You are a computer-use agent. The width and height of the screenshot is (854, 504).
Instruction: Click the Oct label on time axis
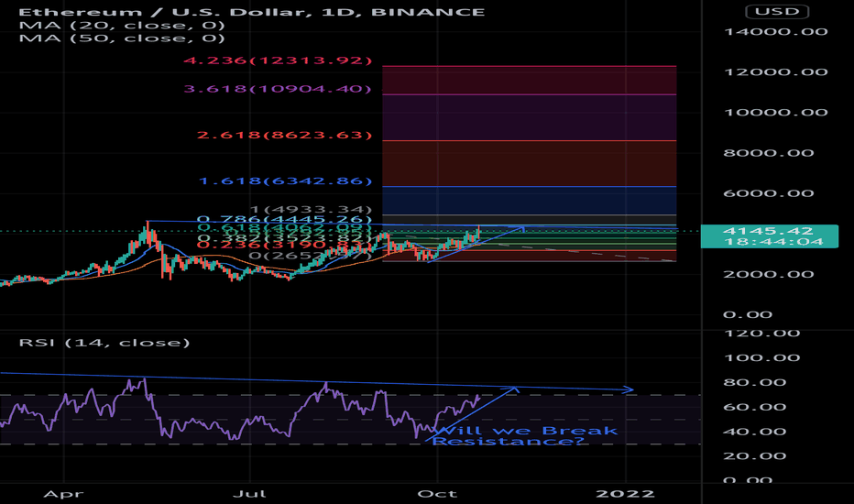coord(437,494)
